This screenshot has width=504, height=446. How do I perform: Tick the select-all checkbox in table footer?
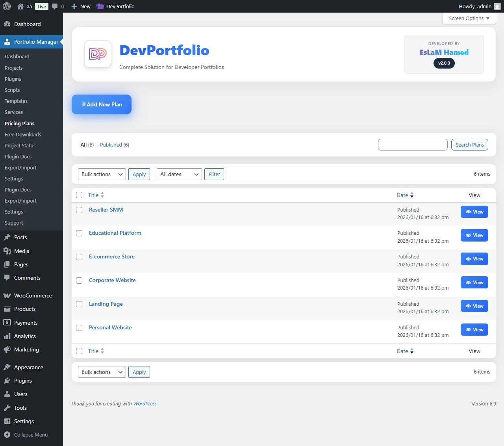(x=79, y=351)
